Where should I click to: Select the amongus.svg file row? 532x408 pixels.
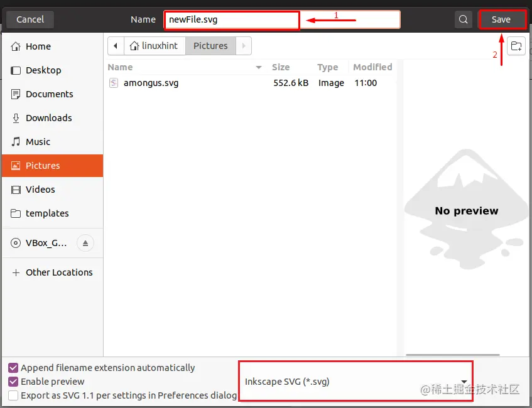tap(251, 83)
